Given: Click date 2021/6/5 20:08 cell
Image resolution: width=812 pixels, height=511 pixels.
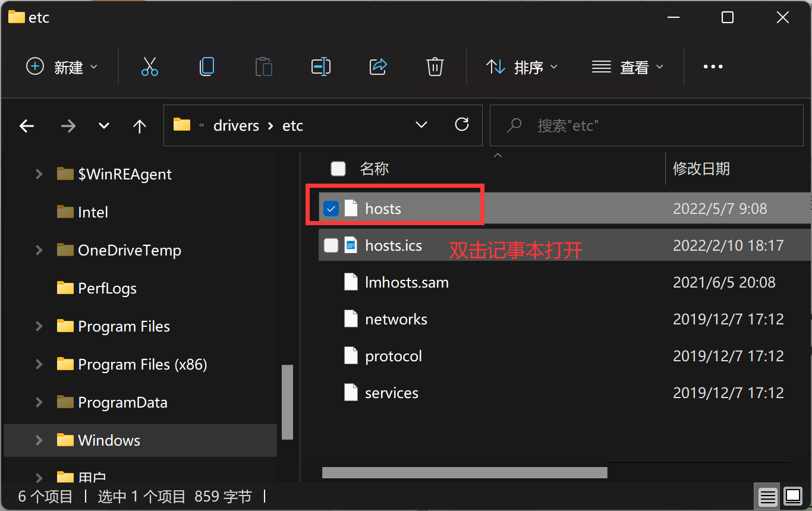Looking at the screenshot, I should (x=724, y=282).
